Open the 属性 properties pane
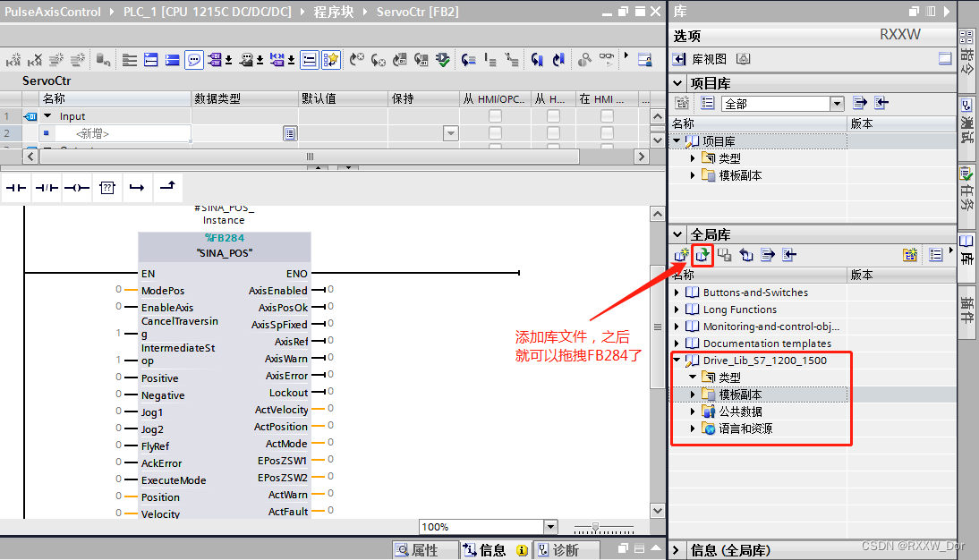The image size is (979, 560). pyautogui.click(x=424, y=549)
